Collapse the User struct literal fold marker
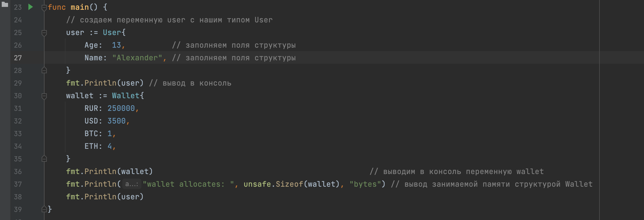The width and height of the screenshot is (644, 220). click(x=44, y=33)
